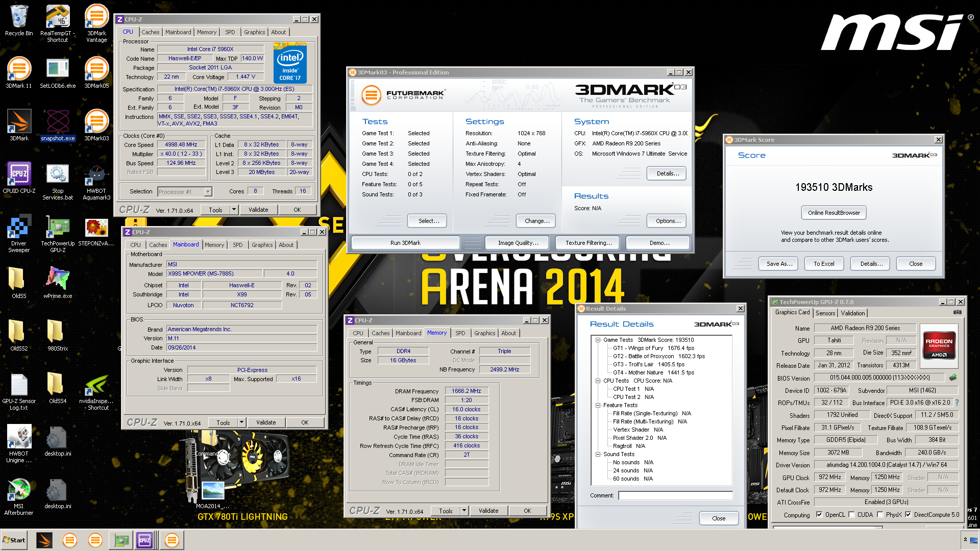Open Tools dropdown arrow in CPU-Z Memory window
The image size is (980, 551).
pos(464,511)
